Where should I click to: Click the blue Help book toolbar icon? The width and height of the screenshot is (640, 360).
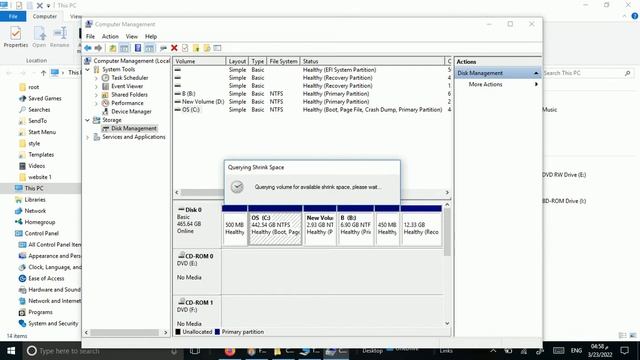click(x=138, y=48)
